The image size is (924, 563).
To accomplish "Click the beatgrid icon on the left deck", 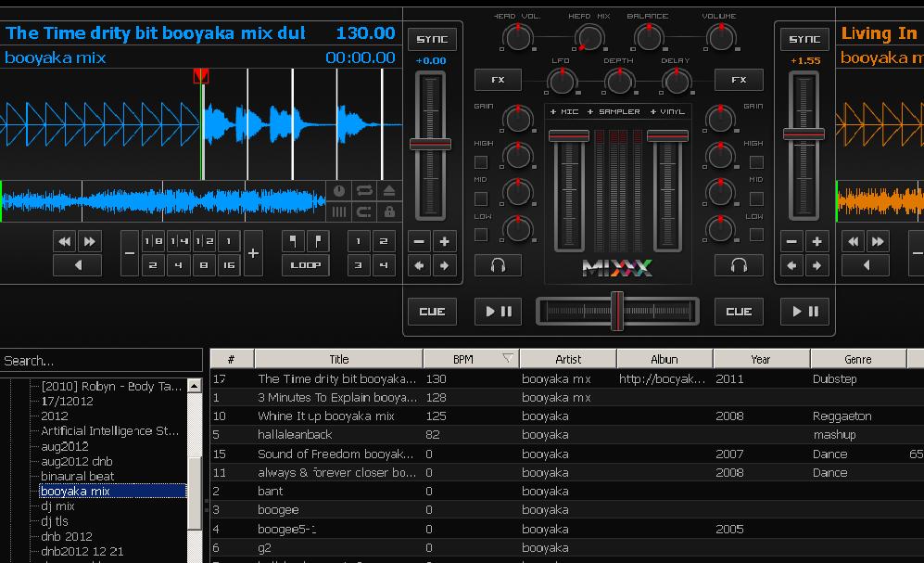I will pos(339,211).
